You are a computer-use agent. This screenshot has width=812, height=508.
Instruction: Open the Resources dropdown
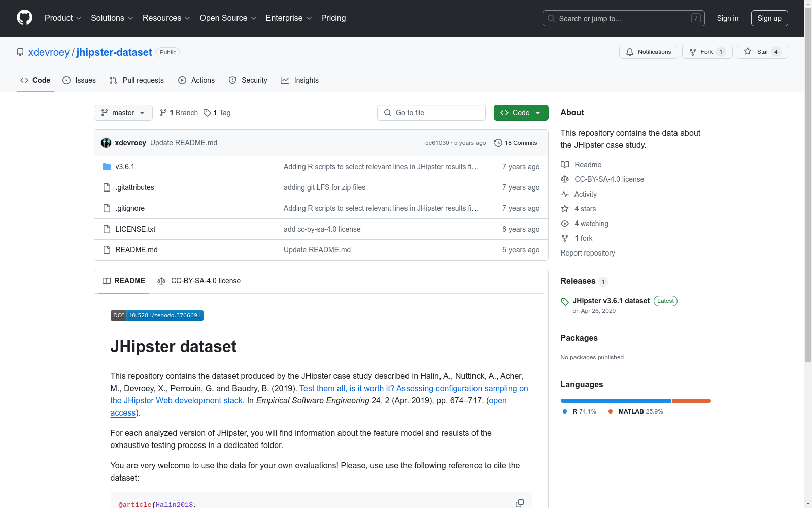tap(166, 18)
